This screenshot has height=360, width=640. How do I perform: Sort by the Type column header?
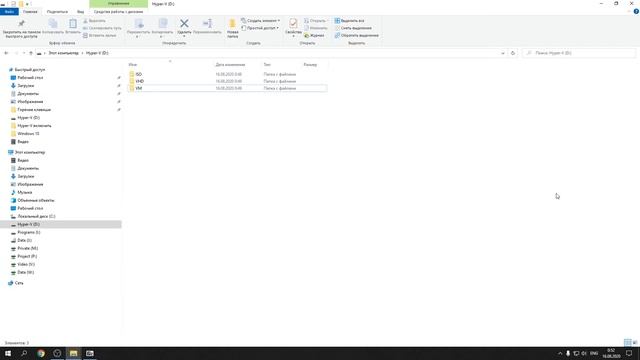(x=267, y=64)
